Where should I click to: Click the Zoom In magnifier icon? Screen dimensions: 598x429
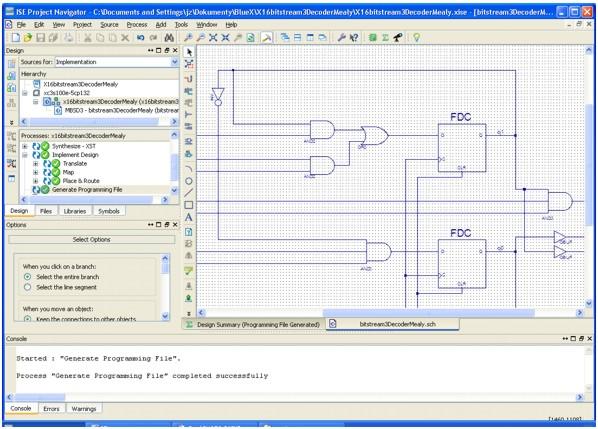click(188, 37)
